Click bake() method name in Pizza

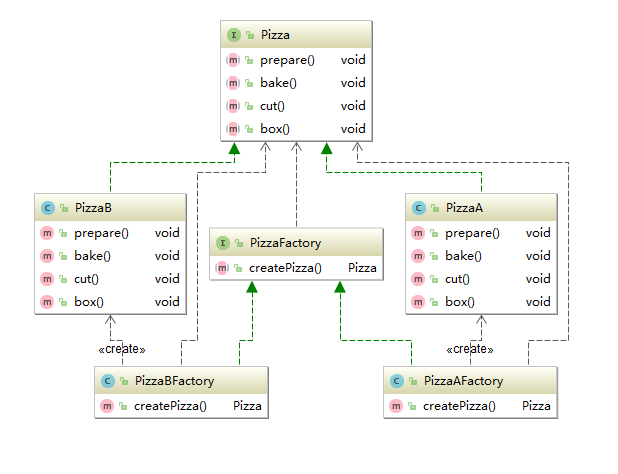(x=278, y=83)
